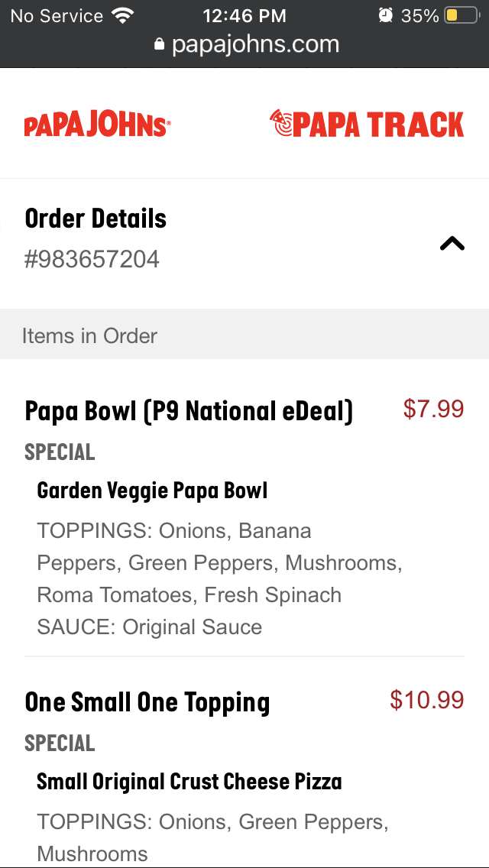Tap the alarm clock status bar icon

tap(385, 14)
